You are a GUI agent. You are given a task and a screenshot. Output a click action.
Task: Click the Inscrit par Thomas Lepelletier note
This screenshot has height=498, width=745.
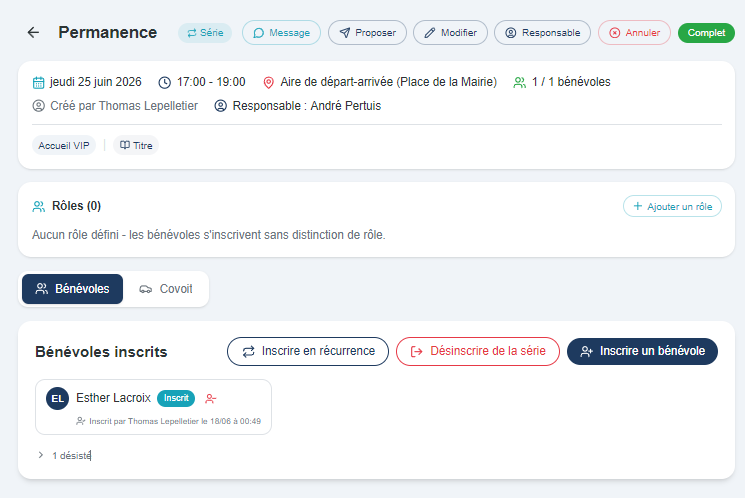175,421
